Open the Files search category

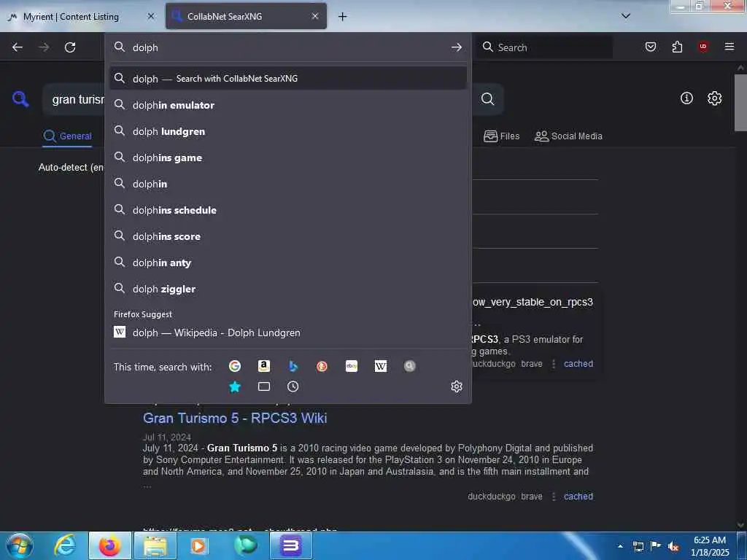tap(502, 136)
